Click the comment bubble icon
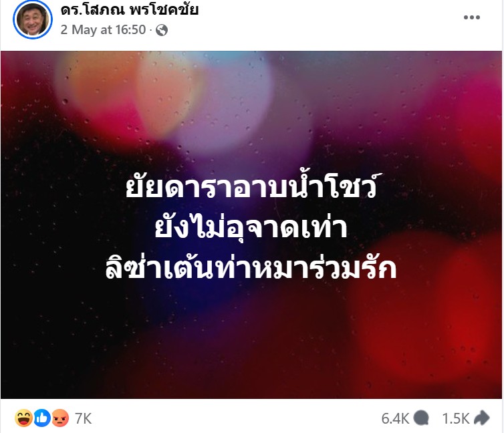The image size is (504, 433). (x=421, y=418)
